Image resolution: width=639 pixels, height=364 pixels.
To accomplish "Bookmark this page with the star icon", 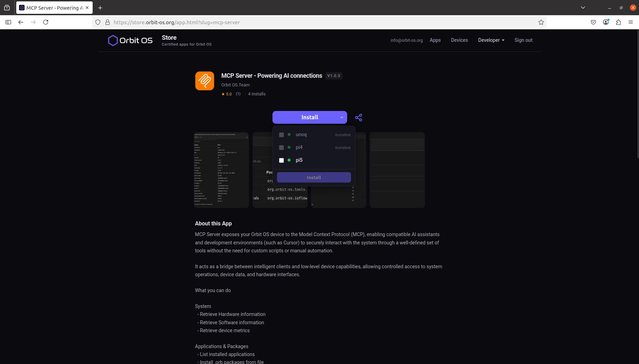I will click(x=541, y=22).
